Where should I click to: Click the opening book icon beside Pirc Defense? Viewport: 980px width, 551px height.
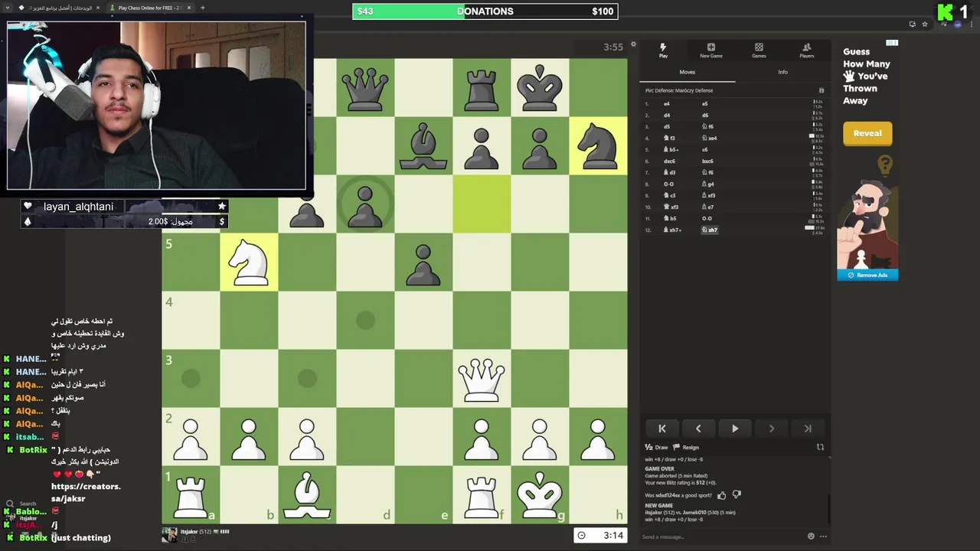[x=822, y=90]
